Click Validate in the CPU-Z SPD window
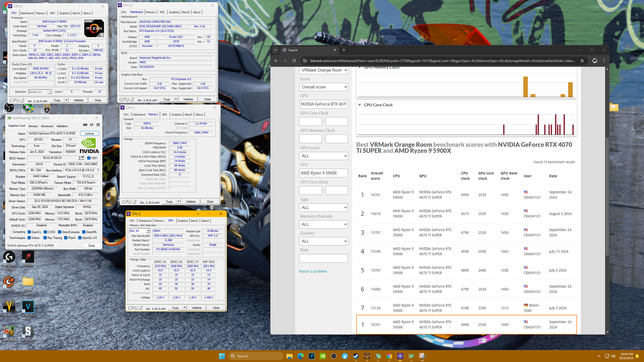Image resolution: width=644 pixels, height=362 pixels. pyautogui.click(x=197, y=308)
